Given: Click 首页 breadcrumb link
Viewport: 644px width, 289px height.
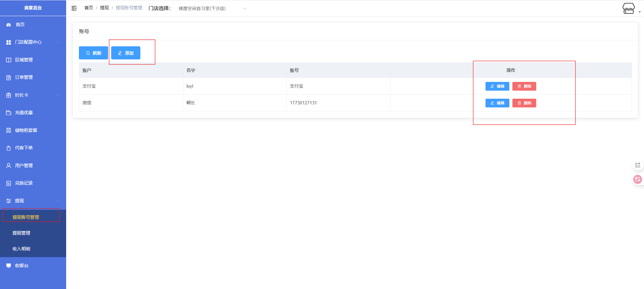Looking at the screenshot, I should pos(89,8).
